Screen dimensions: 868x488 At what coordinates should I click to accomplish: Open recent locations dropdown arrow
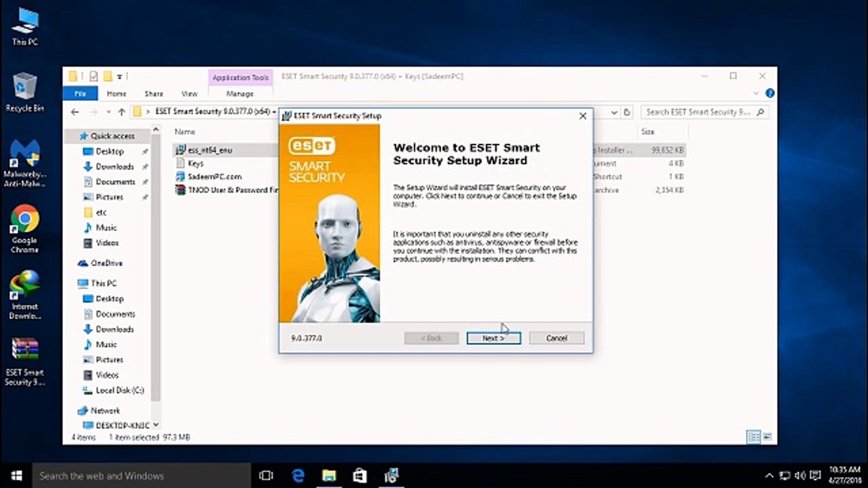click(x=108, y=112)
